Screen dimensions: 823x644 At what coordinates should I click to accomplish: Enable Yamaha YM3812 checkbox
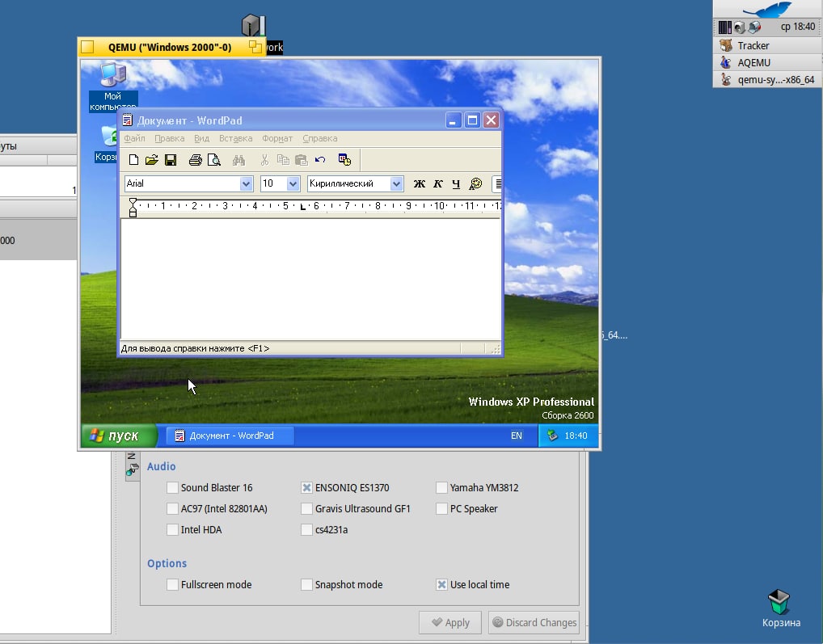click(441, 488)
